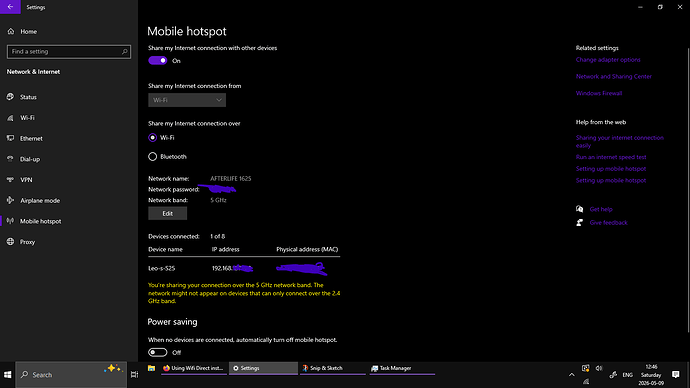Open Share my Internet connection from dropdown

click(x=187, y=100)
